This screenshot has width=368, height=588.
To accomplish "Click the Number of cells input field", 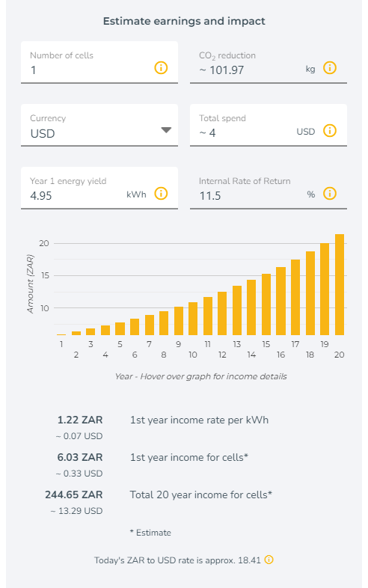I will coord(99,62).
